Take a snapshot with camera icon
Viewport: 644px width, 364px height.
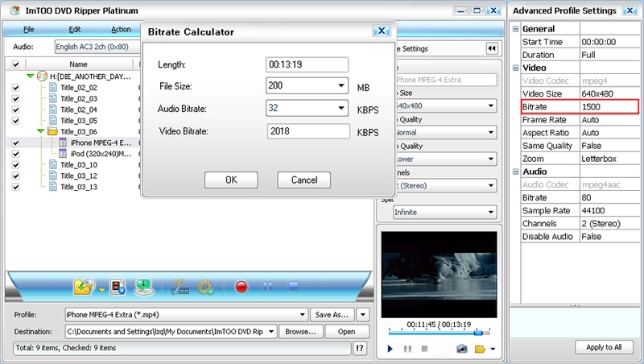[x=461, y=349]
